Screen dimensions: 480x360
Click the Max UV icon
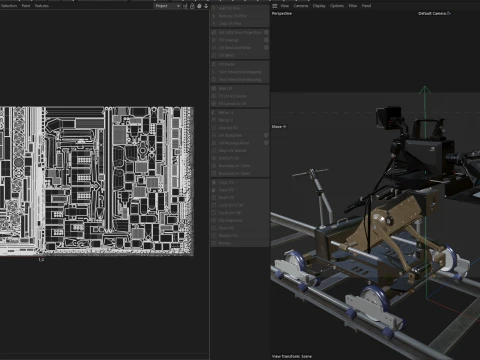[214, 88]
